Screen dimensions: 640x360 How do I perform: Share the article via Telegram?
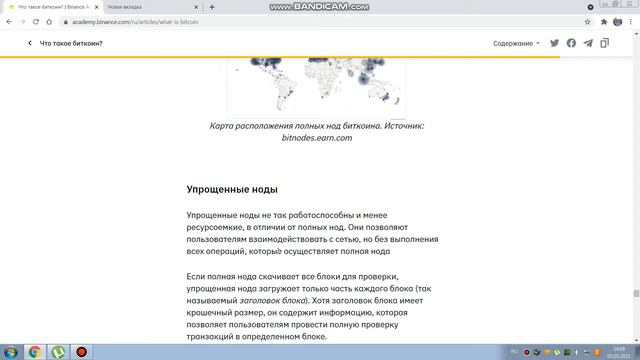pos(588,43)
